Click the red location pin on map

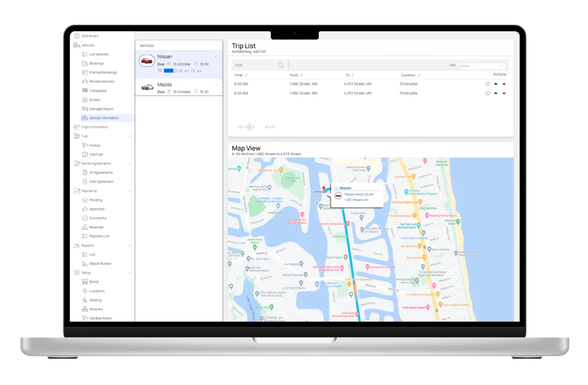click(324, 188)
